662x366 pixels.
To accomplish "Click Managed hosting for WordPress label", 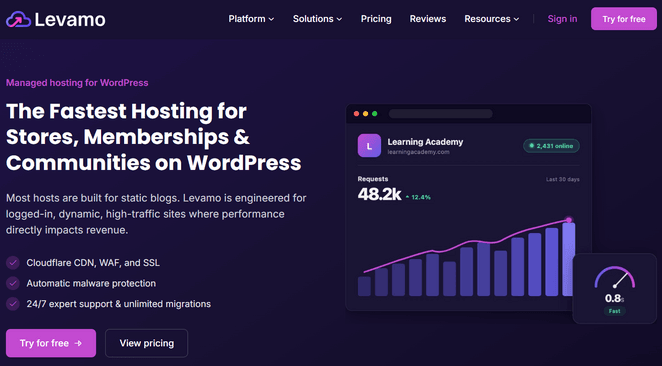I will click(77, 83).
